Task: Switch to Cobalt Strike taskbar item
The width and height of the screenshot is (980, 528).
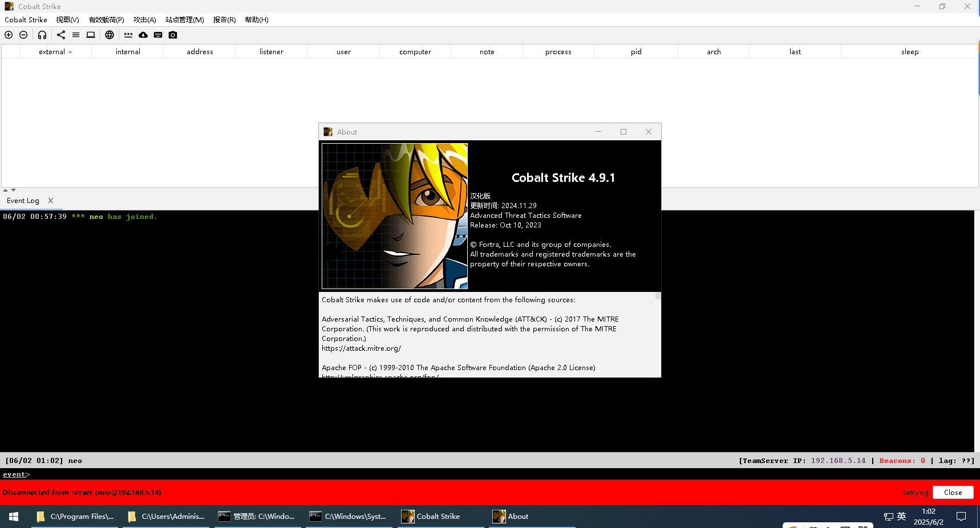Action: (440, 517)
